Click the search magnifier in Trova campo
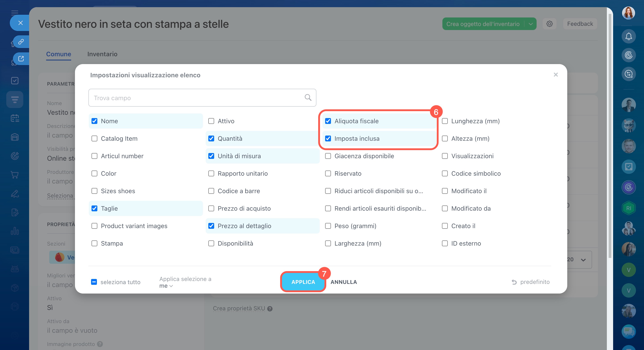Image resolution: width=644 pixels, height=350 pixels. tap(308, 98)
